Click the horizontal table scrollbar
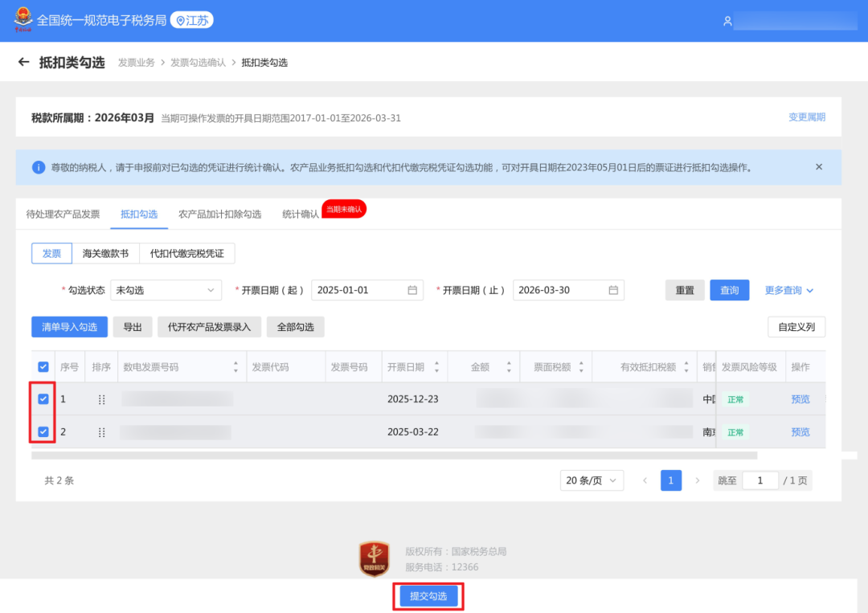Viewport: 868px width, 613px height. [394, 456]
